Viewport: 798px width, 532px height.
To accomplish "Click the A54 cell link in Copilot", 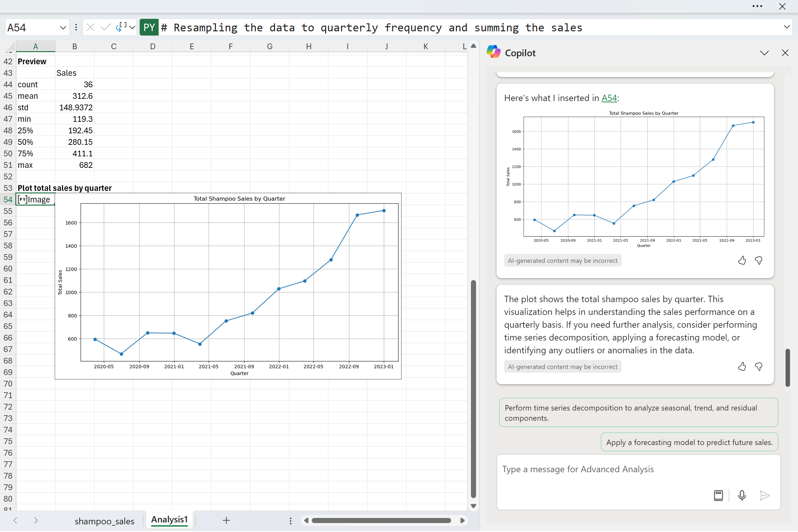I will [x=609, y=98].
